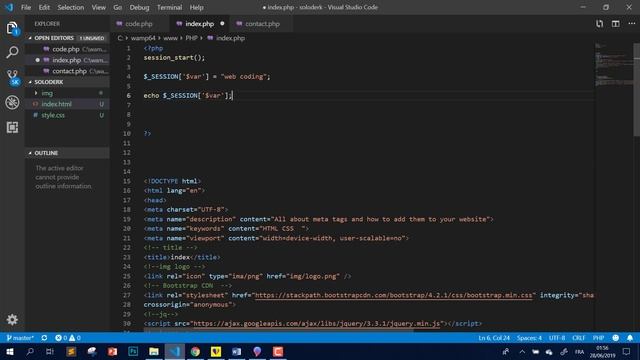Click the vertical editor scrollbar
The image size is (640, 360).
(x=636, y=90)
